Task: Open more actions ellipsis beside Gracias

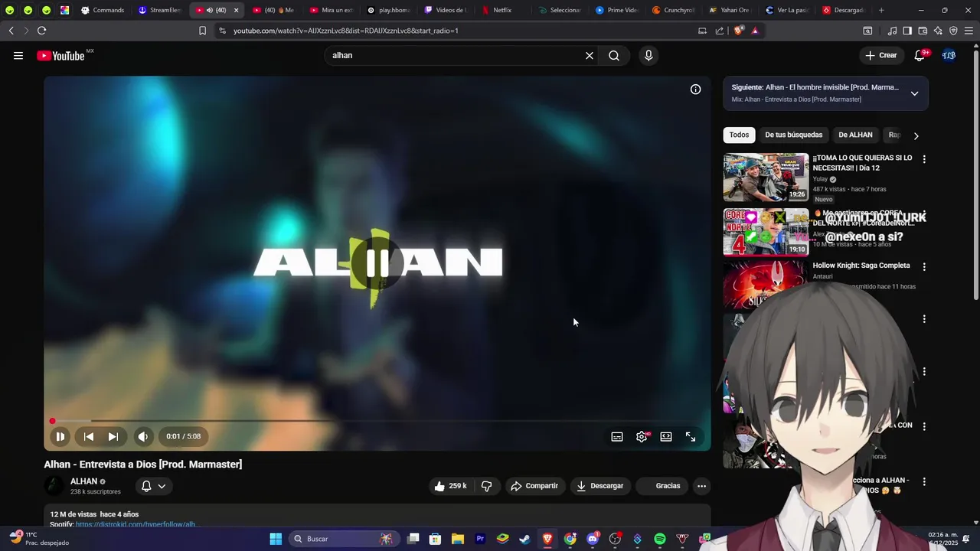Action: (701, 486)
